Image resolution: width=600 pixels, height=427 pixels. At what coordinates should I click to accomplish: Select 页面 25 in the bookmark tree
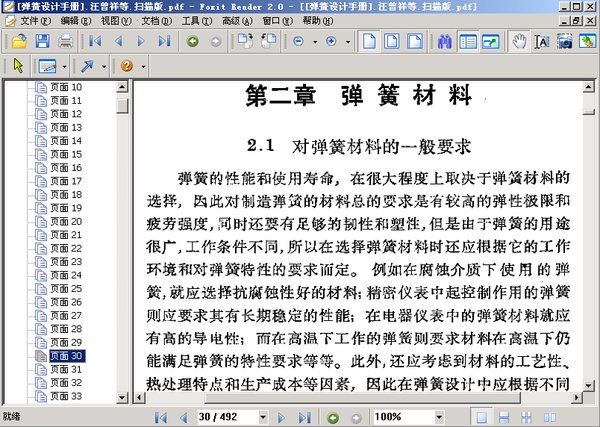click(x=66, y=289)
